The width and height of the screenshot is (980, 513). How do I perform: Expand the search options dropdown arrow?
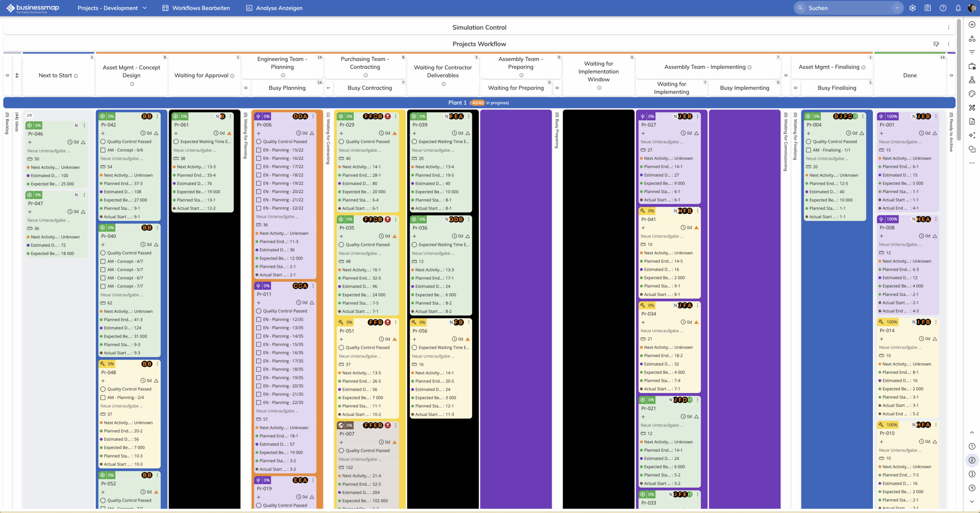pos(897,8)
